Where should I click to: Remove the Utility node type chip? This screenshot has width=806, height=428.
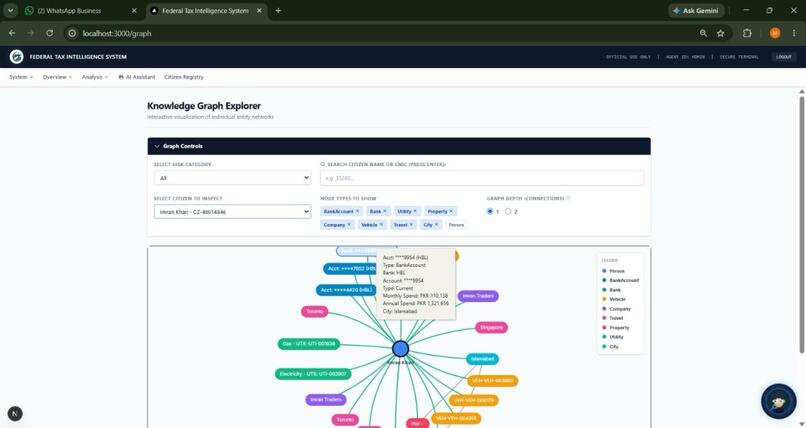point(415,211)
